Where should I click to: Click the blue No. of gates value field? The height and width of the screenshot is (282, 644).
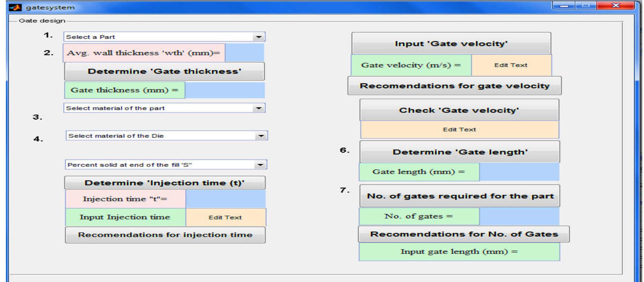(519, 216)
